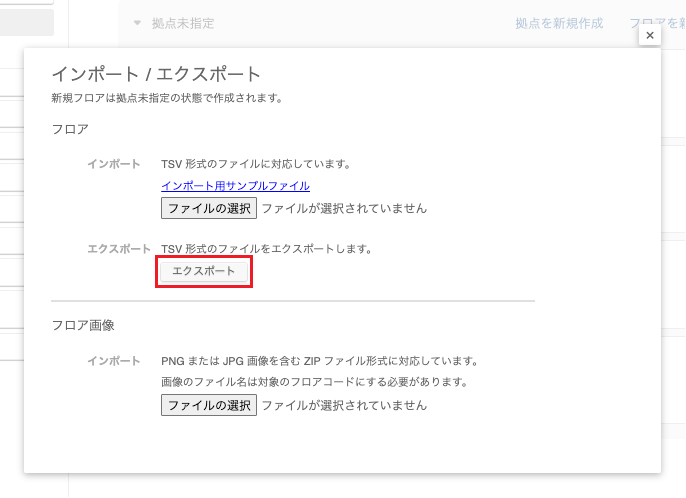Click the TSV export description text
686x498 pixels.
[x=266, y=248]
